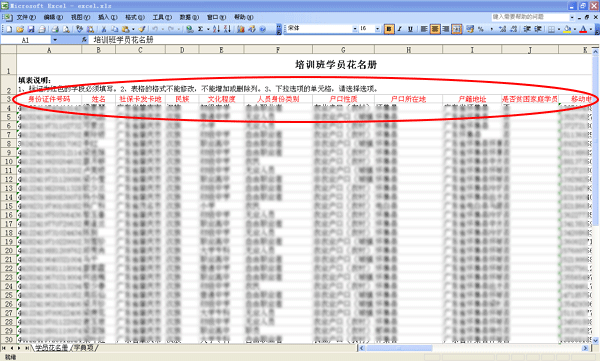Select column header F

pyautogui.click(x=278, y=50)
